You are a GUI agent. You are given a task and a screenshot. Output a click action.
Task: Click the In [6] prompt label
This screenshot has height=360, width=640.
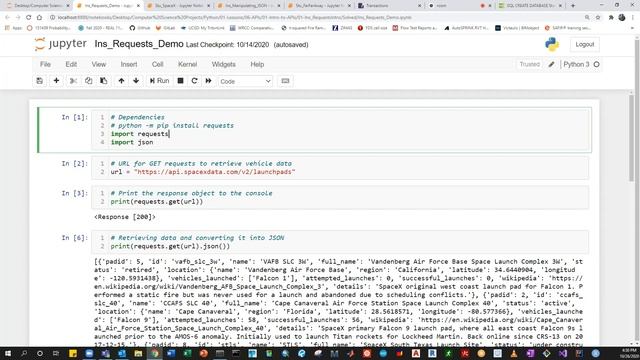pos(75,238)
